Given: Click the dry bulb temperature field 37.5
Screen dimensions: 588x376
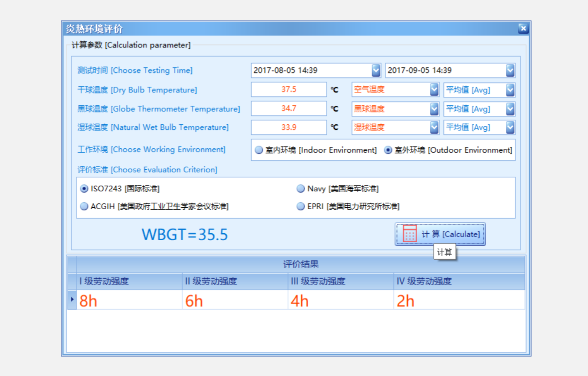Looking at the screenshot, I should pyautogui.click(x=288, y=90).
